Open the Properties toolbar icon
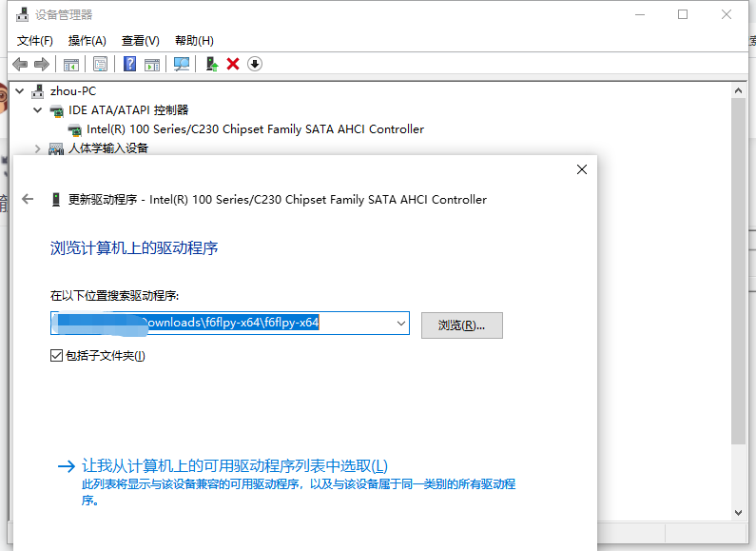 pyautogui.click(x=100, y=64)
